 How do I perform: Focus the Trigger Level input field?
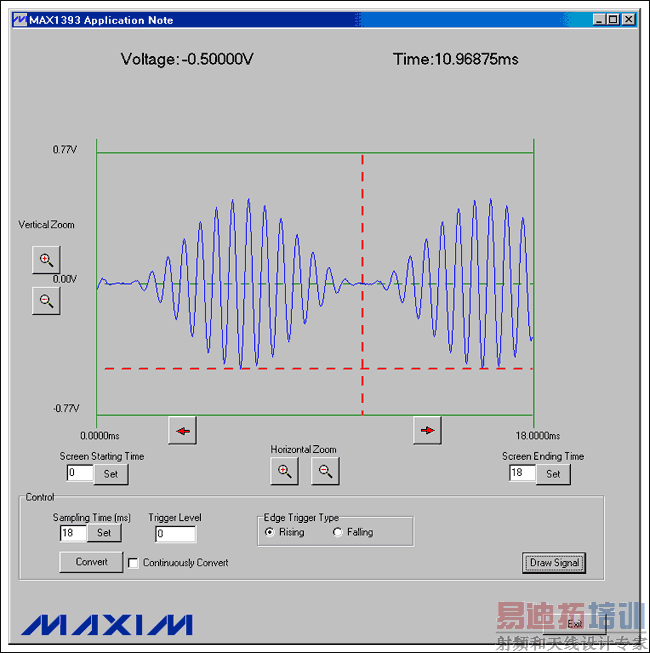click(x=176, y=534)
